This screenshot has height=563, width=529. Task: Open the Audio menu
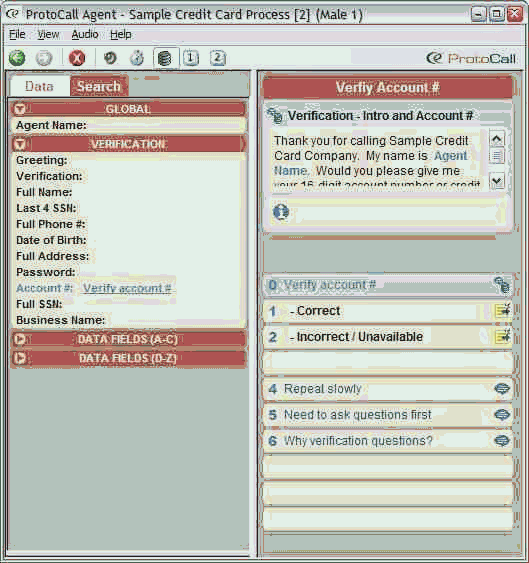pos(85,34)
